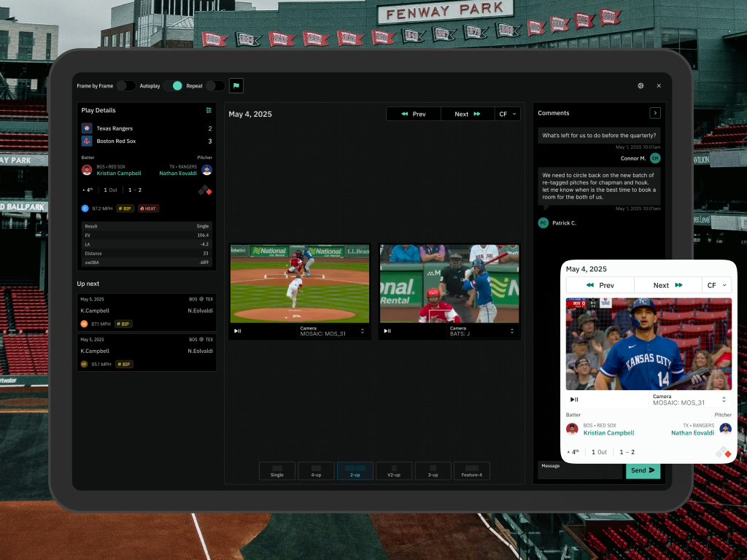Click the blue pitch type circle near 97.2 MPH

(x=85, y=209)
